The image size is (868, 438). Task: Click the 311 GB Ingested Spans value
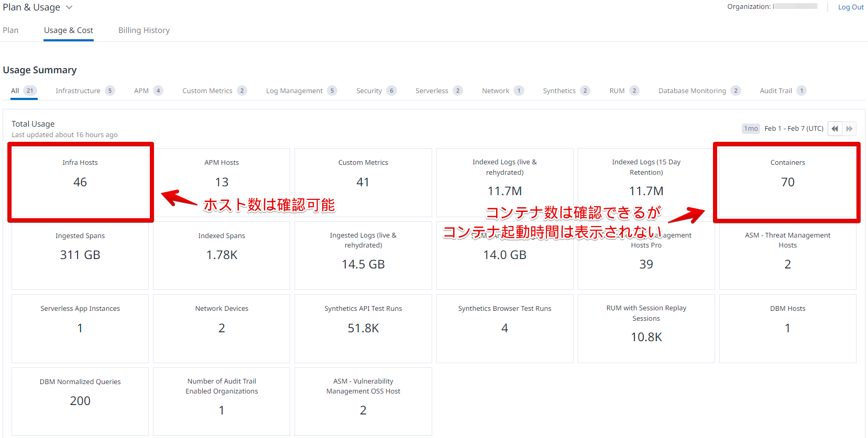click(x=80, y=255)
